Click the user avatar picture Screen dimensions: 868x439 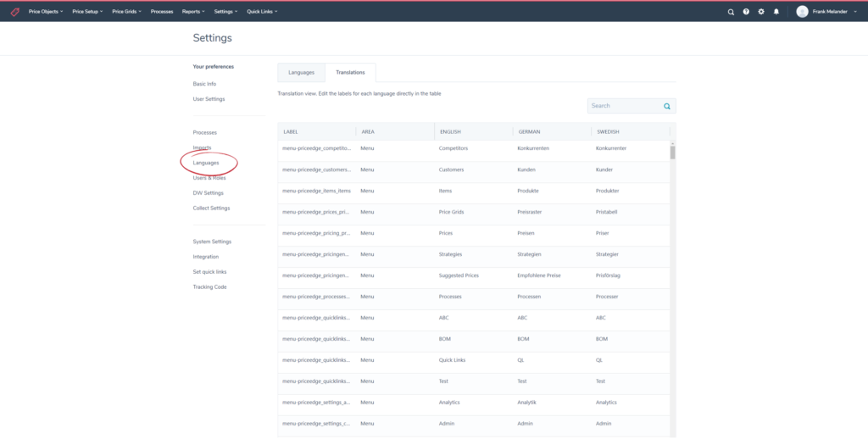point(802,12)
